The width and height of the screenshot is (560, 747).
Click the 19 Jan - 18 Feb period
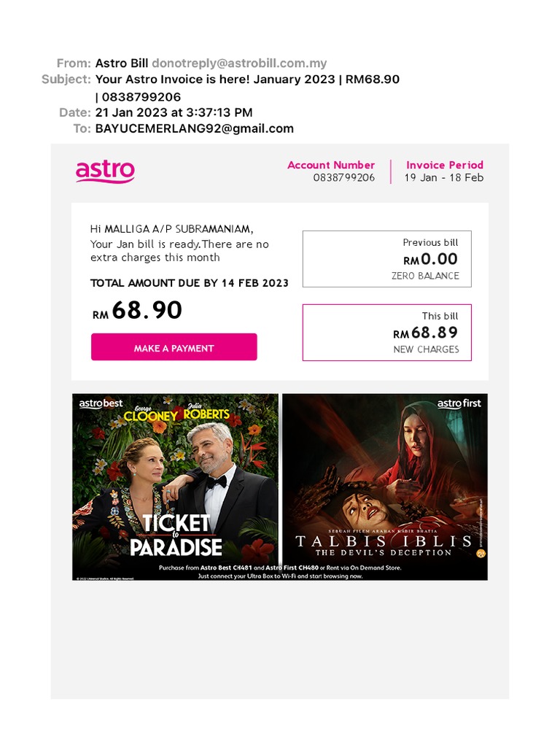pyautogui.click(x=444, y=178)
